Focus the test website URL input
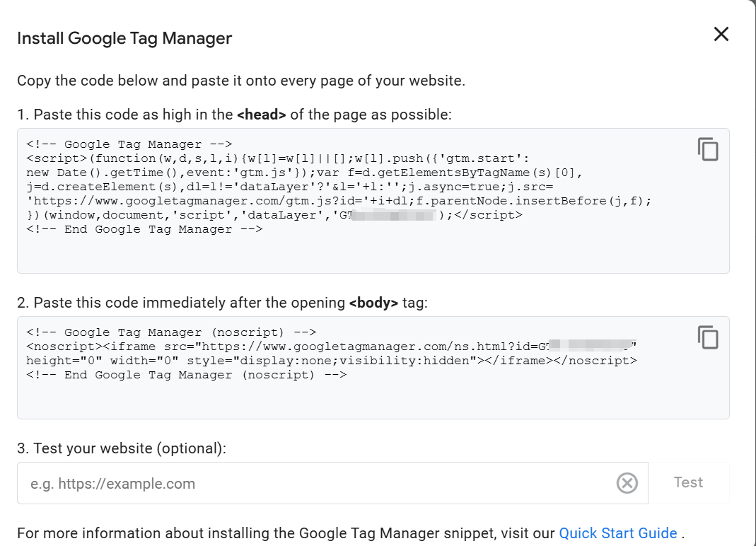Image resolution: width=756 pixels, height=546 pixels. [x=318, y=484]
